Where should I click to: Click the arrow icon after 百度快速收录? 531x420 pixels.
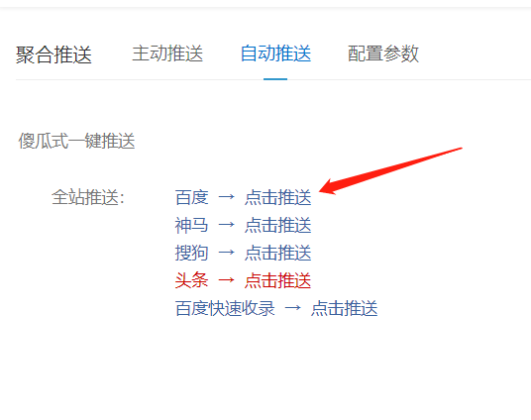pos(293,307)
